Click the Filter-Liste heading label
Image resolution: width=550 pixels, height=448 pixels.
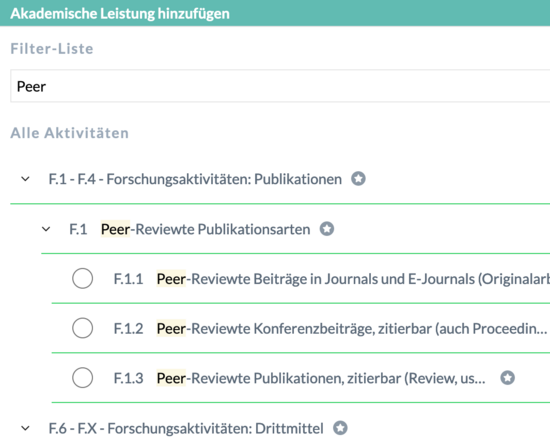[x=52, y=48]
